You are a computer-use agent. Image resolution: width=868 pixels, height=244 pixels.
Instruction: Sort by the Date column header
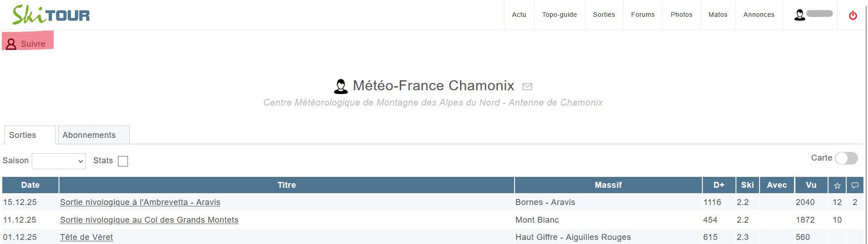[x=30, y=185]
